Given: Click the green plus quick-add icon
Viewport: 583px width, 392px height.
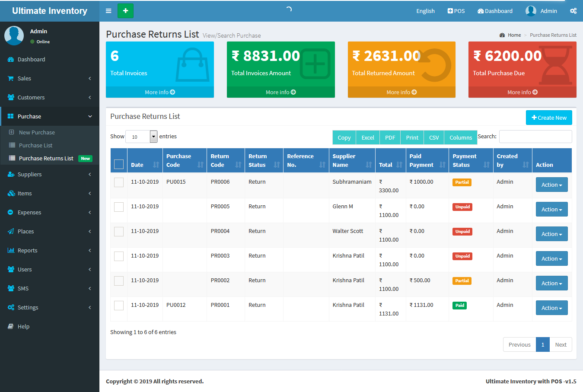Looking at the screenshot, I should (125, 11).
